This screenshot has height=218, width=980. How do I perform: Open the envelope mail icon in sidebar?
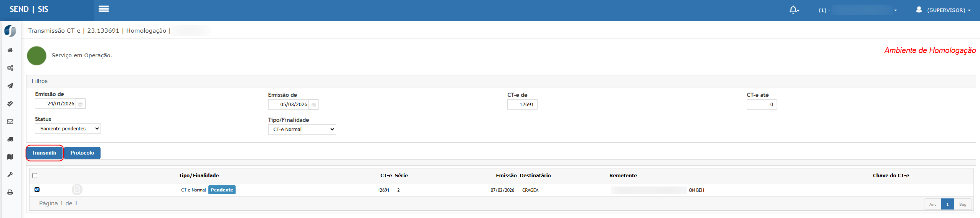(10, 121)
